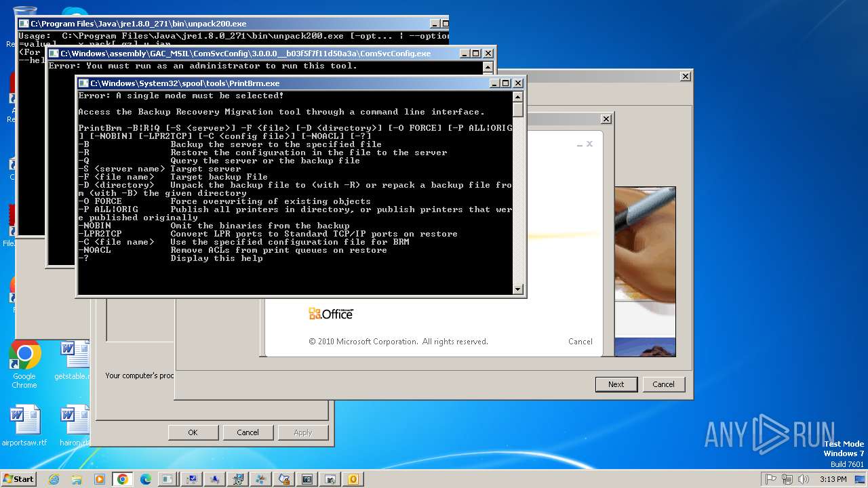Open airportsaw.rtf desktop file
Viewport: 868px width, 488px height.
(x=24, y=426)
